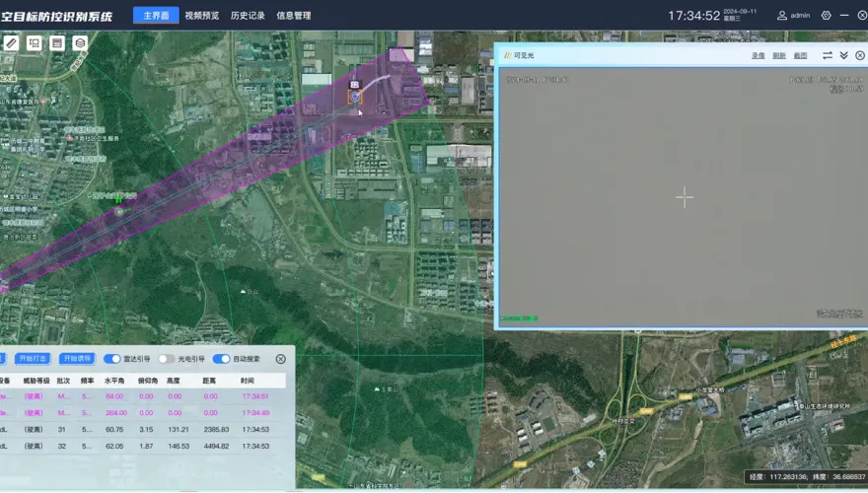This screenshot has width=868, height=493.
Task: Close the target table panel
Action: [x=281, y=359]
